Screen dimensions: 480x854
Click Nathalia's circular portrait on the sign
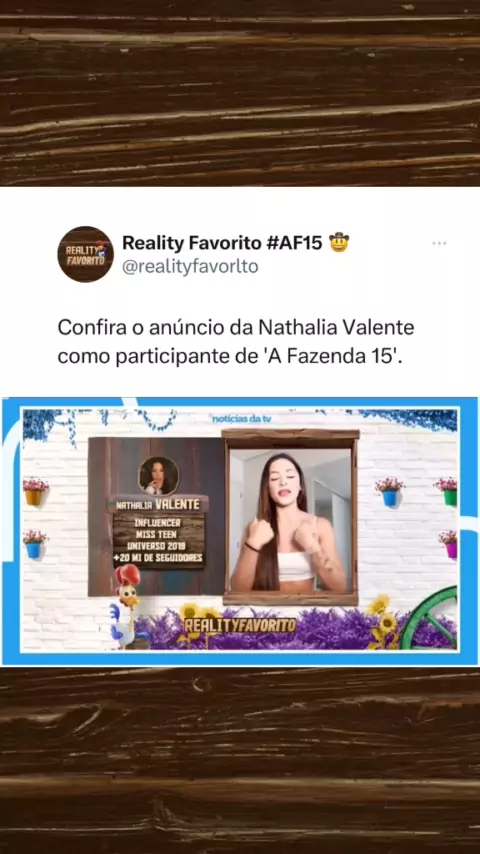pyautogui.click(x=158, y=475)
